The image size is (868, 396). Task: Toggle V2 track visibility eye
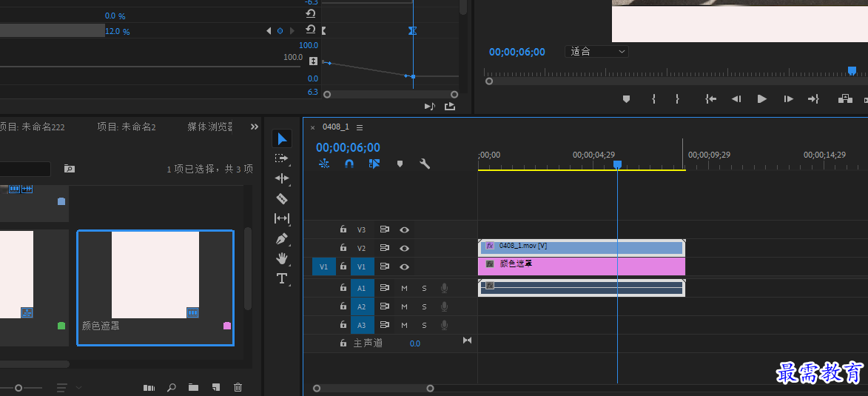[x=405, y=248]
